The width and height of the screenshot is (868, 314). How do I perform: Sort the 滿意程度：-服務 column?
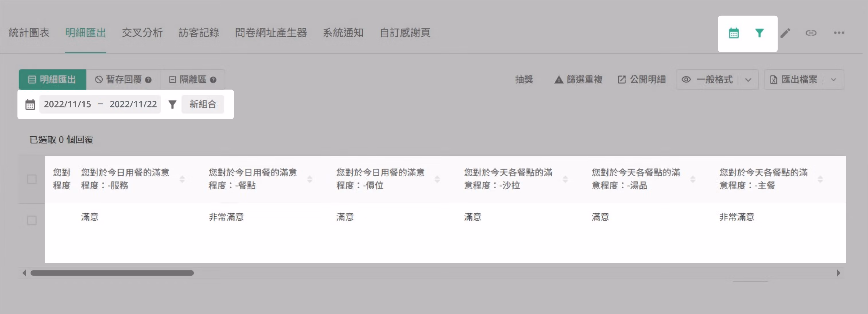click(x=182, y=179)
